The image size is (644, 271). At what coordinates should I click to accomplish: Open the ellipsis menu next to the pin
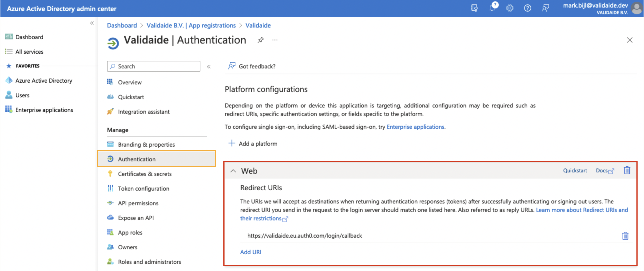point(275,40)
